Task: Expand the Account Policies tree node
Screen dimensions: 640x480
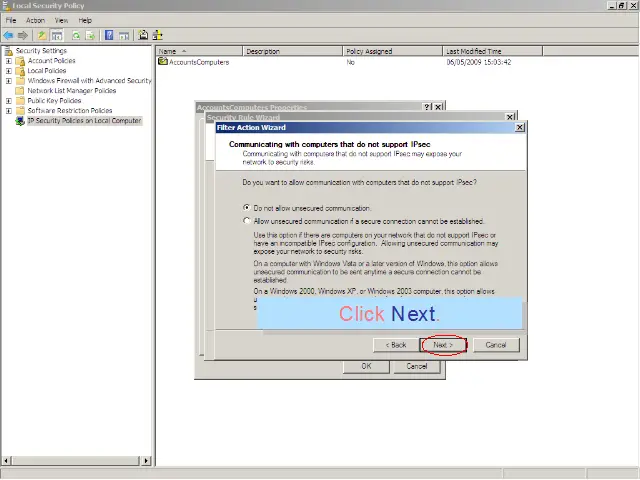Action: coord(9,61)
